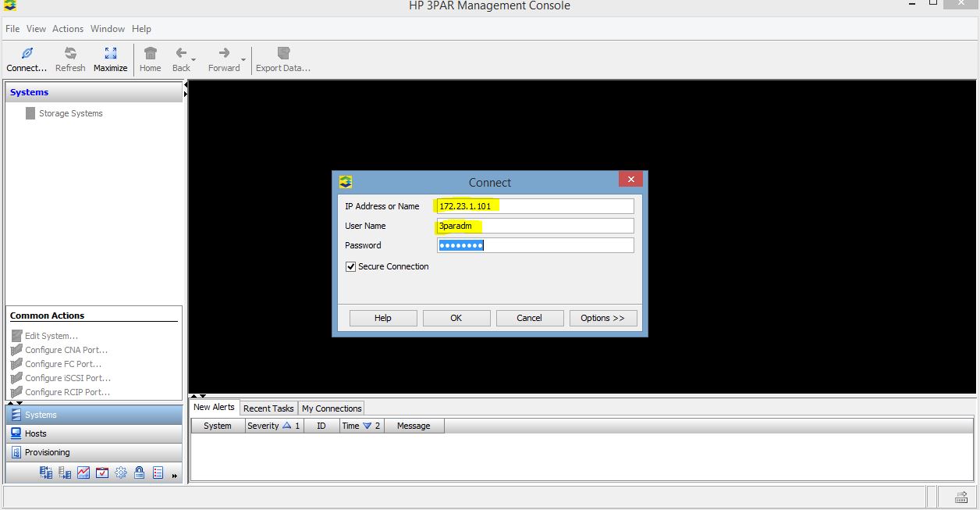Sort alerts by the Severity column
Screen dimensions: 980x510
pos(268,426)
